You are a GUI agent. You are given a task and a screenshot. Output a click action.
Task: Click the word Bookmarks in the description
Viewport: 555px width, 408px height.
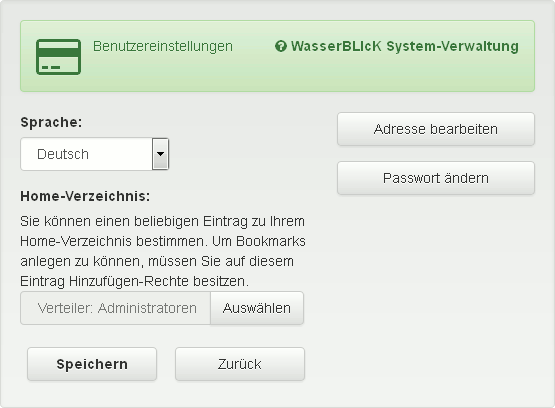271,241
